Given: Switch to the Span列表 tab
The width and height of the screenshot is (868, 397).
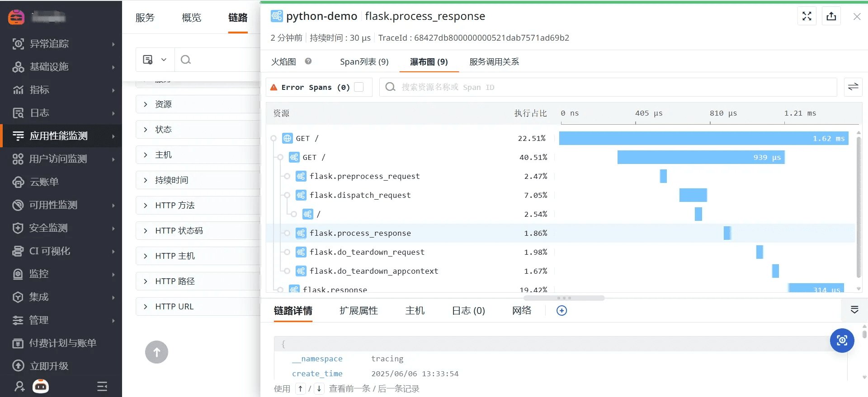Looking at the screenshot, I should [364, 62].
